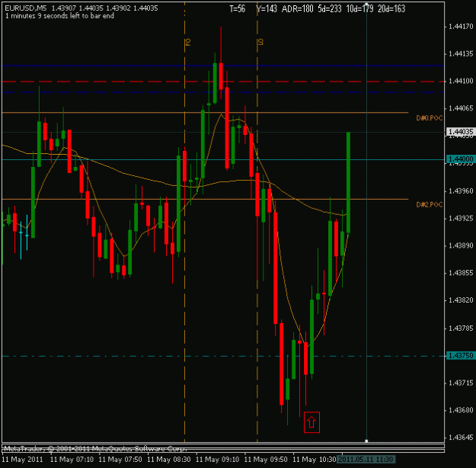Click the 10d=179 range value
Image resolution: width=476 pixels, height=468 pixels.
pos(359,9)
